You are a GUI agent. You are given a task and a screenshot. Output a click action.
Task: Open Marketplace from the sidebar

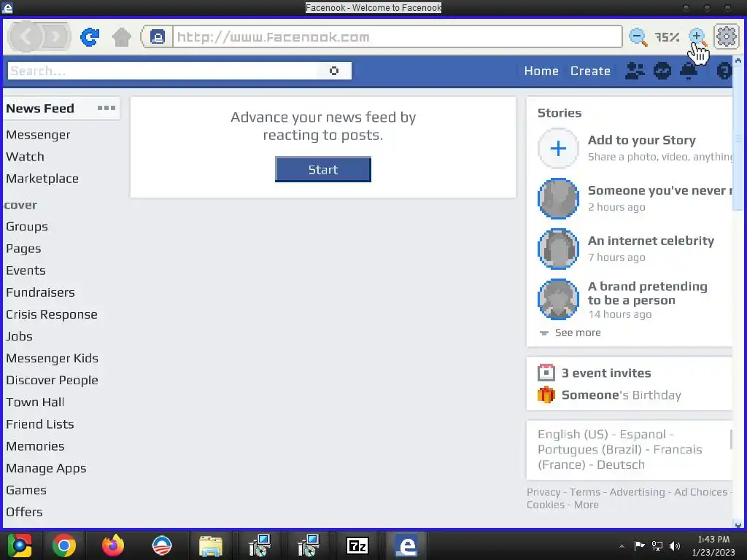coord(42,179)
